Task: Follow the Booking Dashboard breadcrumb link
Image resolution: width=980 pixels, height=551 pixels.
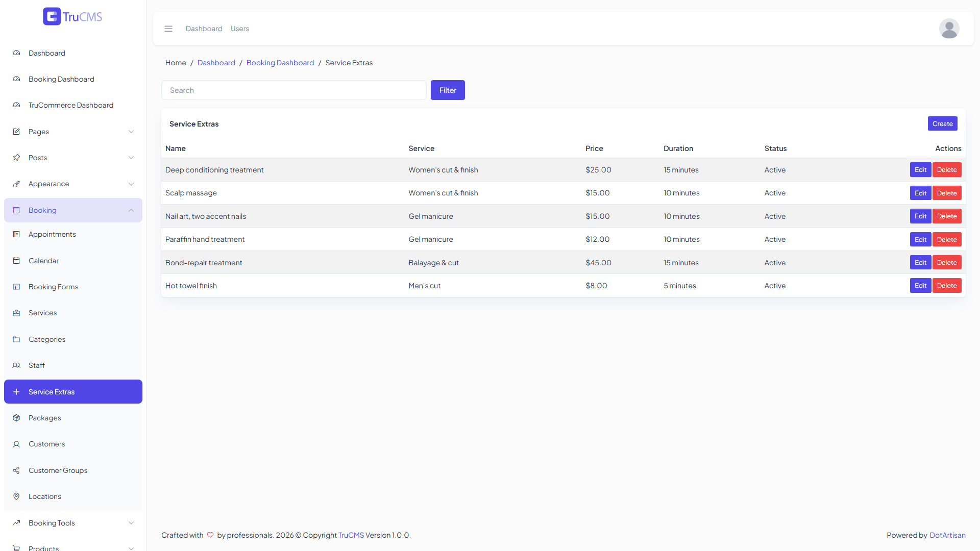Action: pos(280,63)
